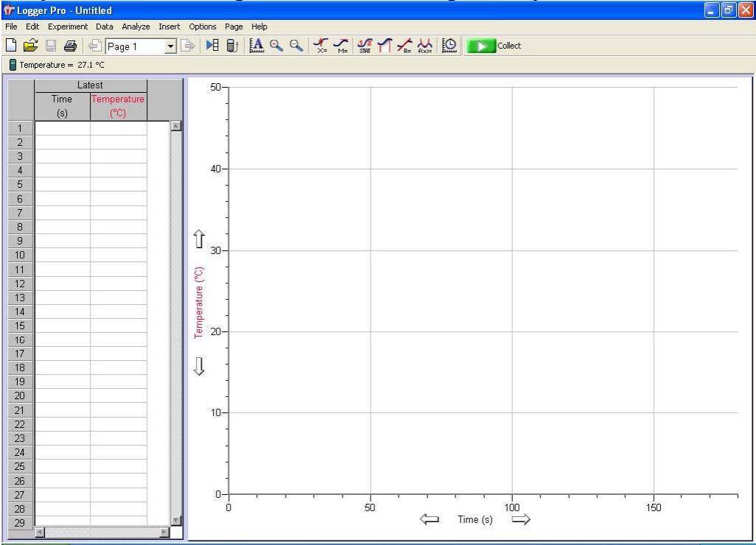
Task: Click the temperature sensor icon in status bar
Action: (x=13, y=65)
